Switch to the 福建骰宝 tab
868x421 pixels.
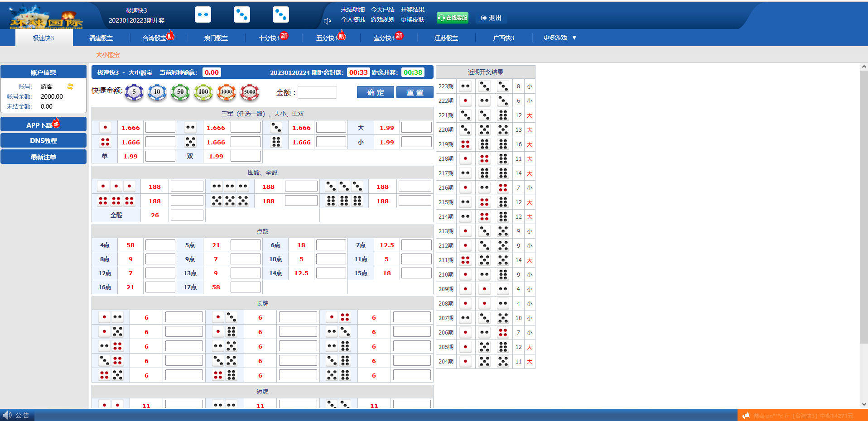point(101,38)
